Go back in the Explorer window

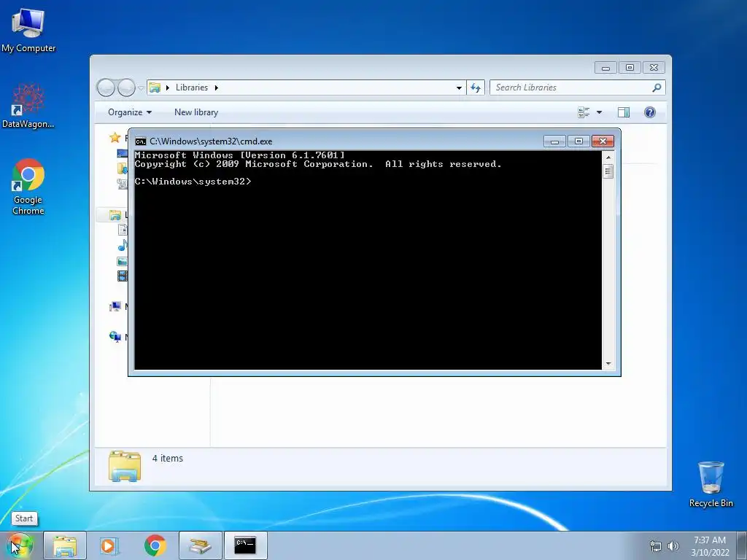click(x=106, y=87)
